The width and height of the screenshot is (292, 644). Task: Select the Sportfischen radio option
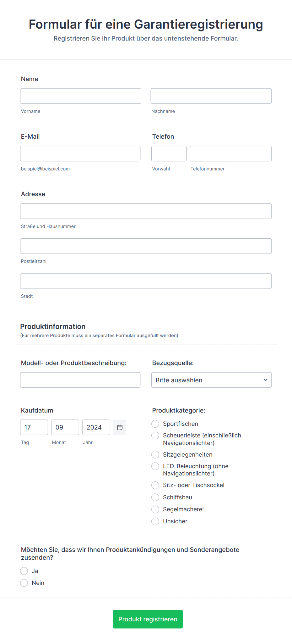tap(155, 424)
